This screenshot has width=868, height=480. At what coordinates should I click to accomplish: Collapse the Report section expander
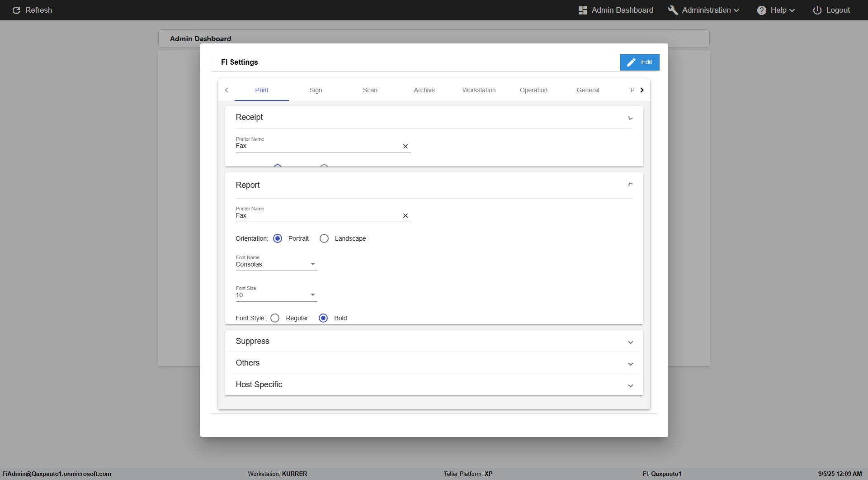[630, 185]
